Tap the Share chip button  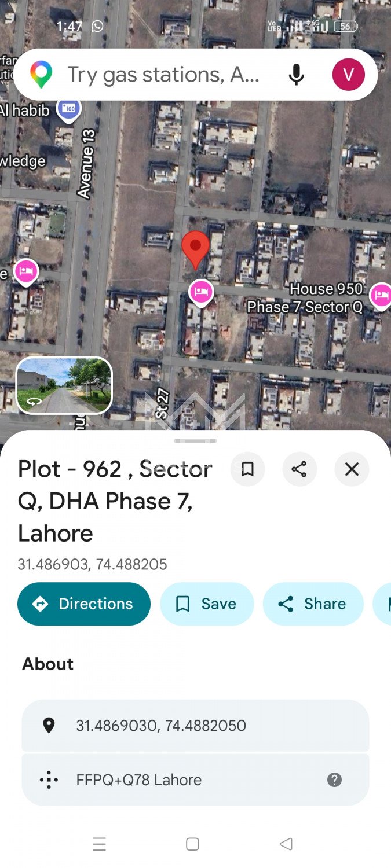tap(313, 604)
